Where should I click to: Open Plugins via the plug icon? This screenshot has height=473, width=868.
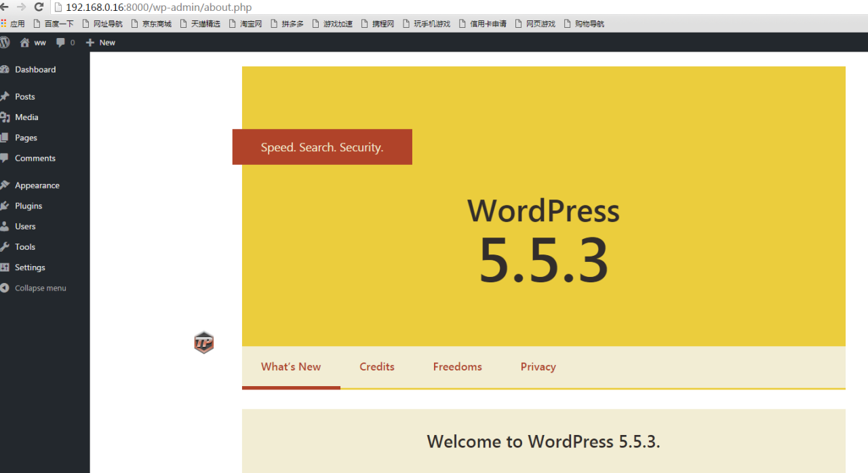click(x=7, y=206)
